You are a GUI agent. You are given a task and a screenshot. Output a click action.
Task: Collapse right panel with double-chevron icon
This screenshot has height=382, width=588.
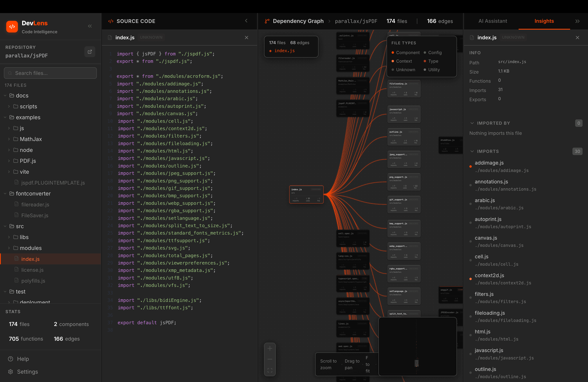(x=577, y=21)
